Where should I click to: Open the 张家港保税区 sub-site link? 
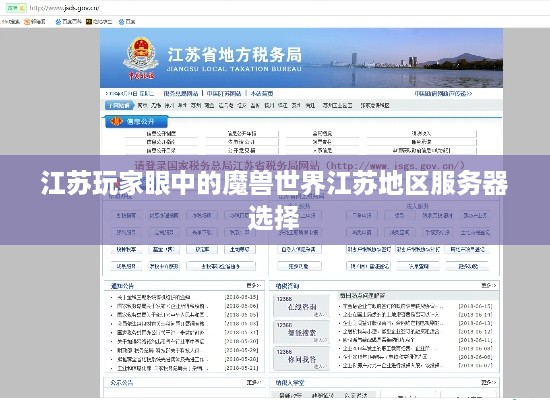(x=375, y=105)
